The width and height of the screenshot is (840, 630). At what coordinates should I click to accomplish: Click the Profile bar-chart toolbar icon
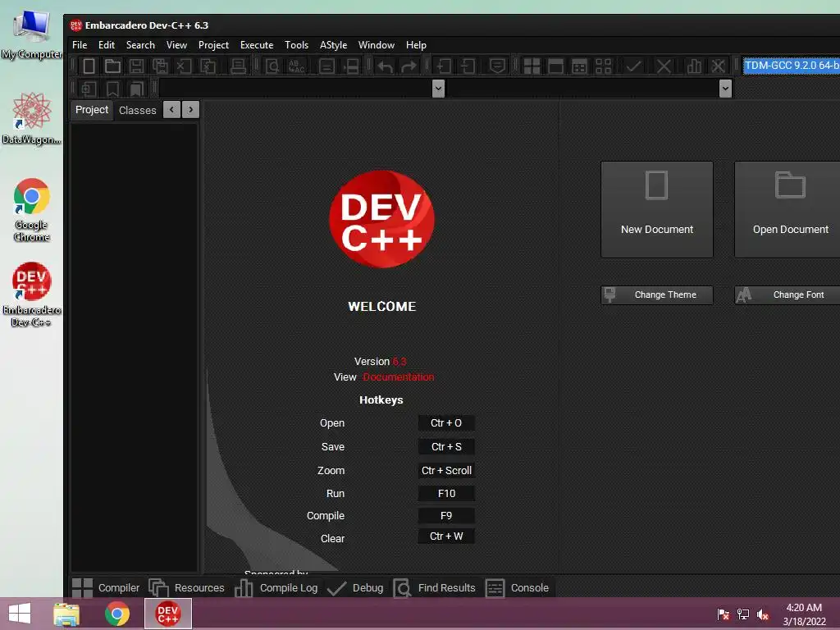[x=694, y=66]
